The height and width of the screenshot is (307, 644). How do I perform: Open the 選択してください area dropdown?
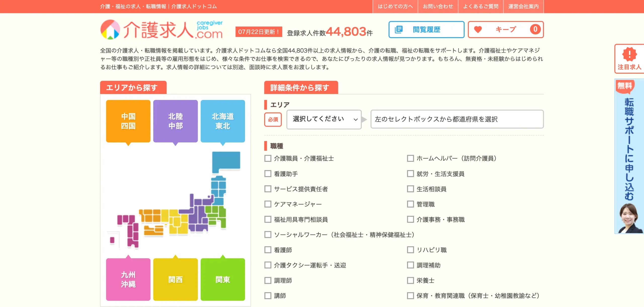324,119
